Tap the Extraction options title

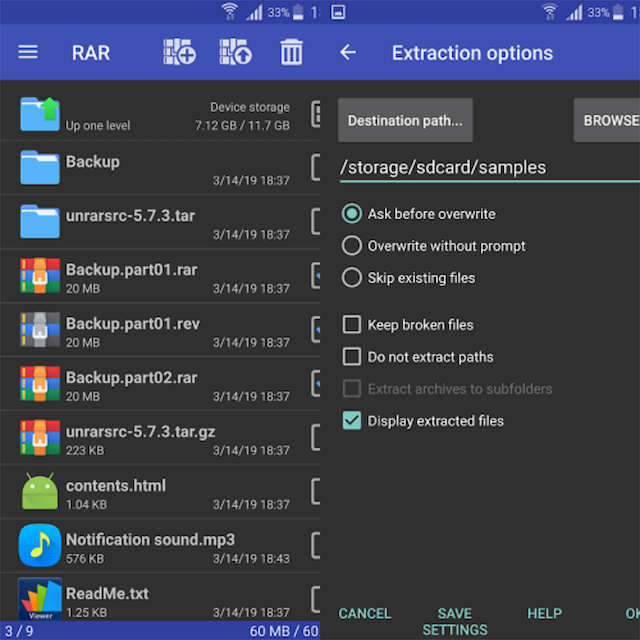(473, 53)
